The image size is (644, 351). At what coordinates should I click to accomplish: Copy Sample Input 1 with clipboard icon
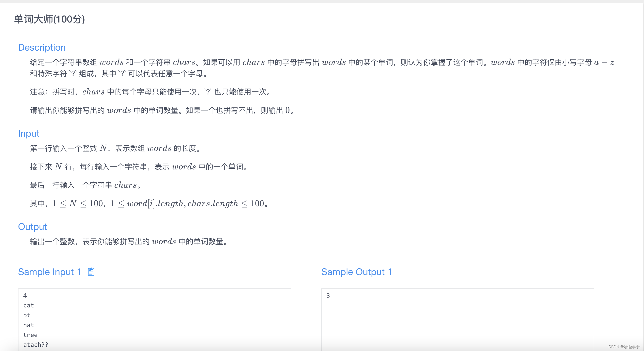click(91, 272)
